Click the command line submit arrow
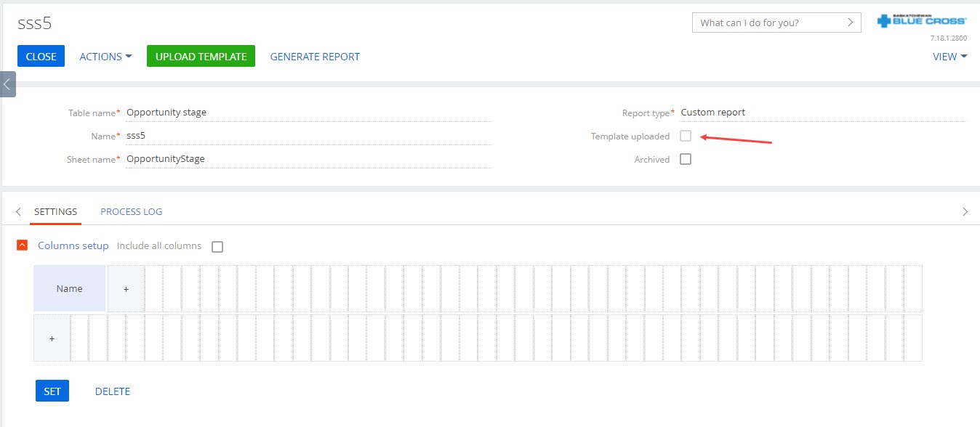The width and height of the screenshot is (980, 427). [x=851, y=23]
